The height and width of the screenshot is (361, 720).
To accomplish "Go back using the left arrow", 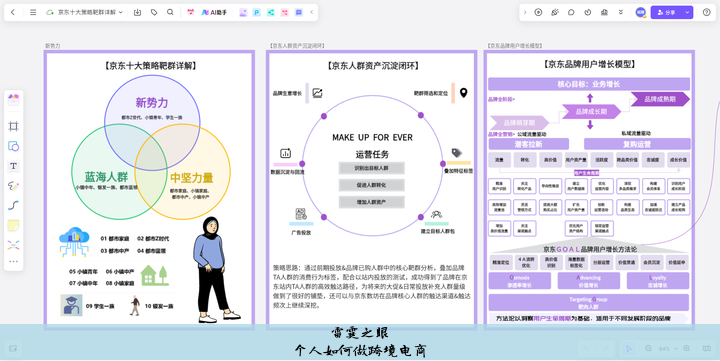I will click(x=13, y=12).
